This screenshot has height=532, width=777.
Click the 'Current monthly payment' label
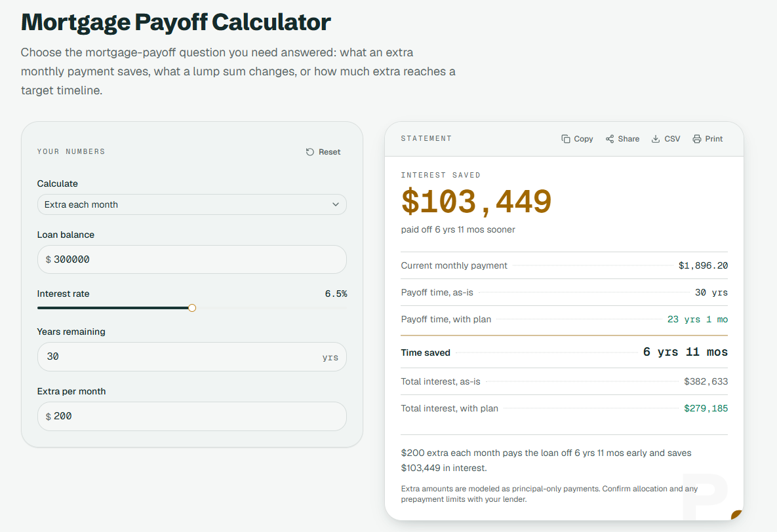click(x=454, y=265)
